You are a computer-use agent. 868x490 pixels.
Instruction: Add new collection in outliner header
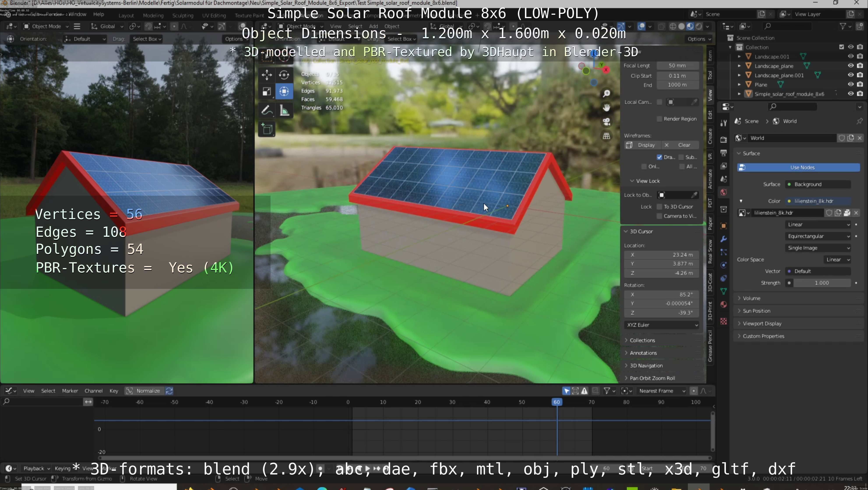point(859,26)
